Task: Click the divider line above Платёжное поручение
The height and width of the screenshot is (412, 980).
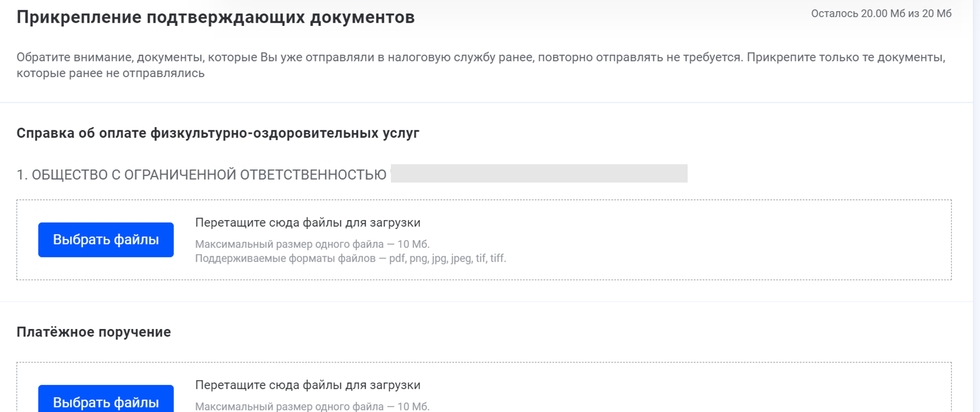Action: [485, 302]
